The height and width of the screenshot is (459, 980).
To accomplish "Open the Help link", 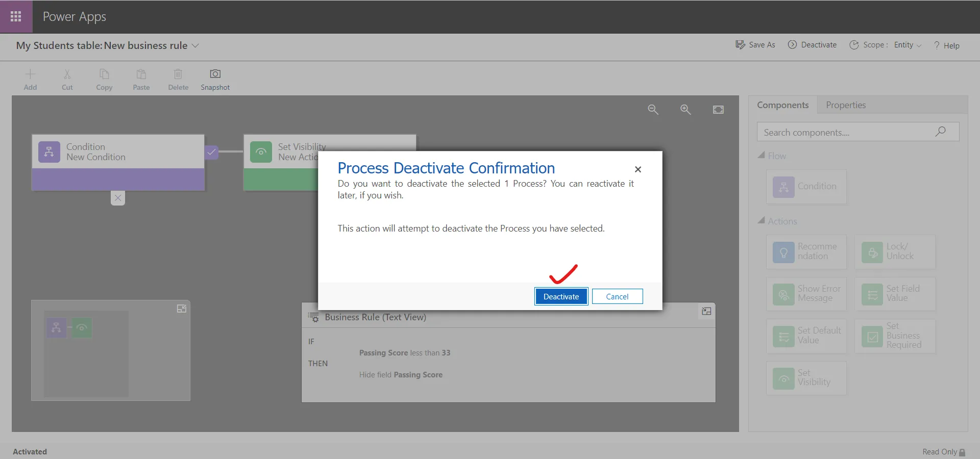I will pos(946,45).
